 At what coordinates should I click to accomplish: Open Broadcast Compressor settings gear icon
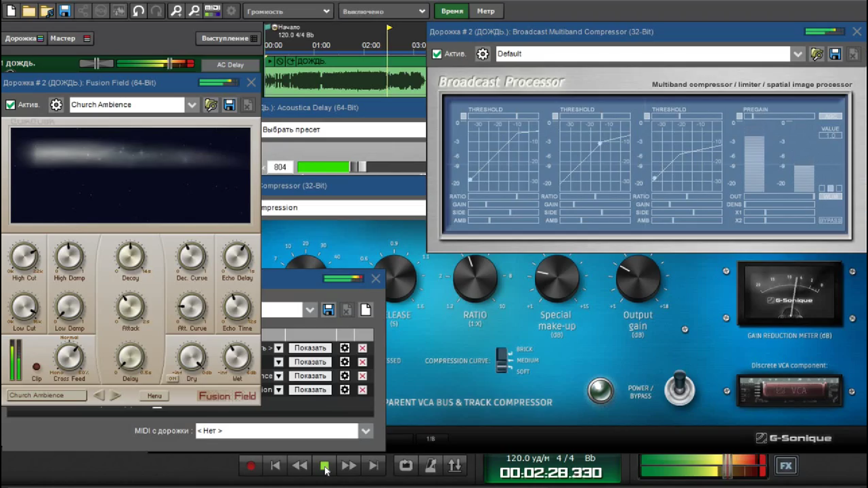click(483, 54)
